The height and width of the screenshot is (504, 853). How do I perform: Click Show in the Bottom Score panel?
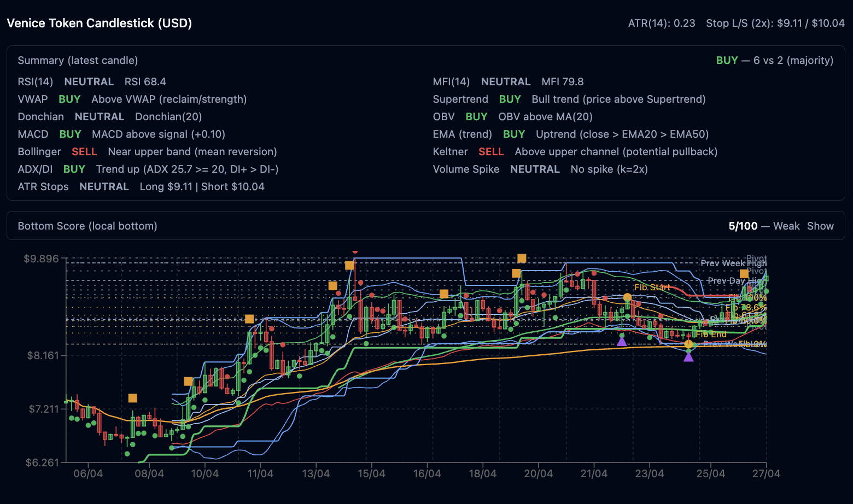[x=820, y=226]
